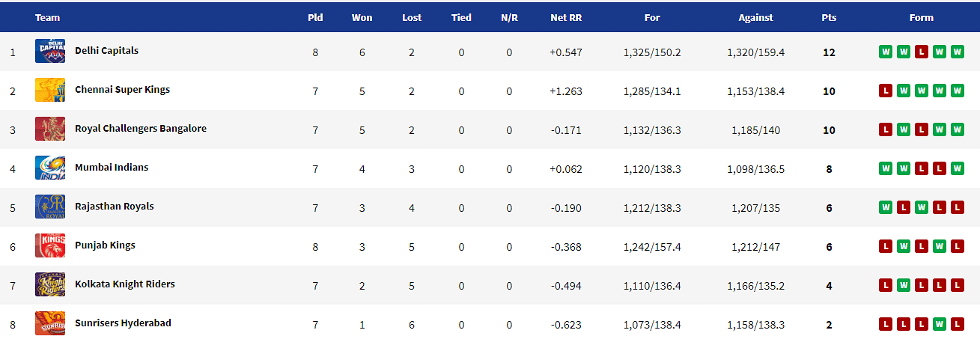
Task: Open the Delhi Capitals team link
Action: pos(106,51)
